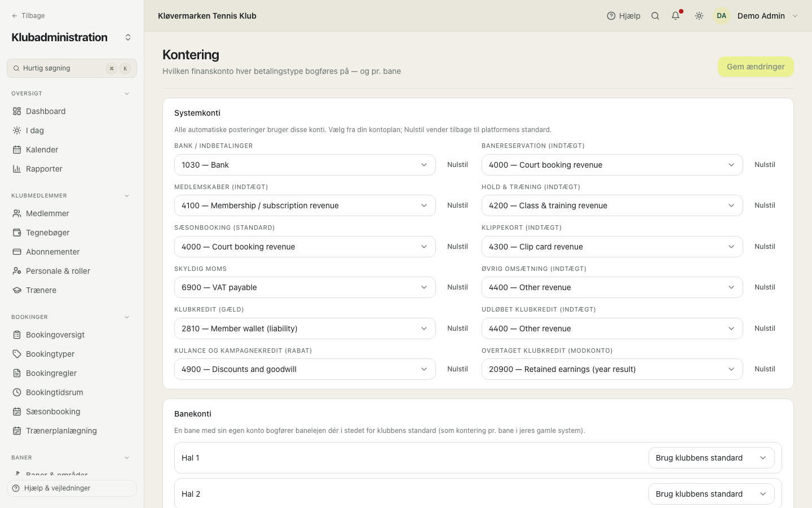Open the Overtaget klubkredit account dropdown

click(612, 369)
